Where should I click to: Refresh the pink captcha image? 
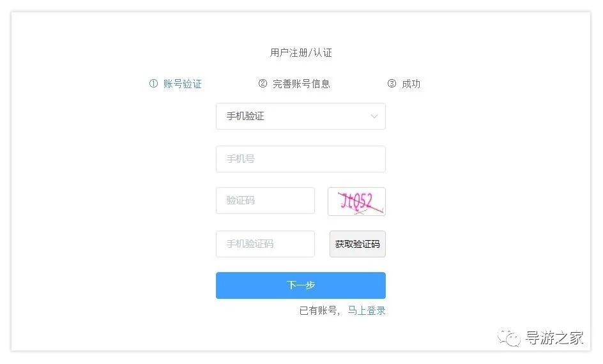(x=356, y=202)
